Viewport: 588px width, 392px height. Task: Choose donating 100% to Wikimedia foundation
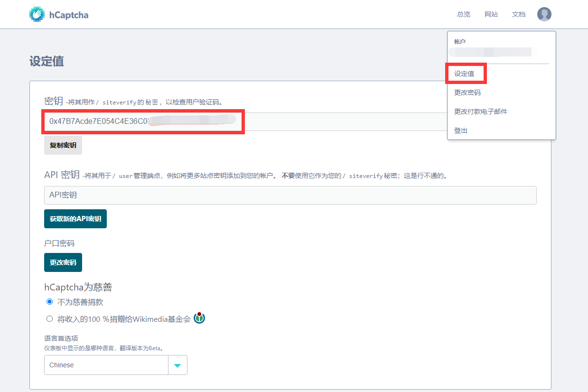tap(49, 318)
